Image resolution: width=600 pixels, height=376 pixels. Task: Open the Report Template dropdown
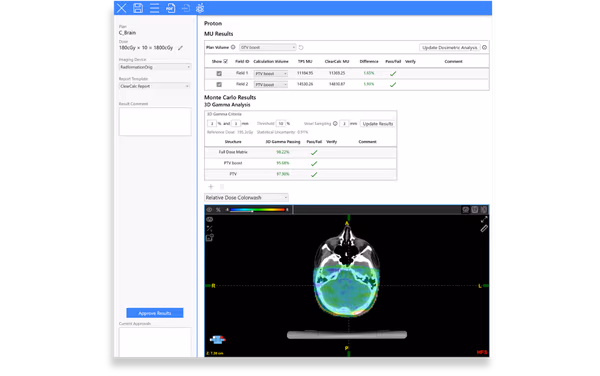155,86
